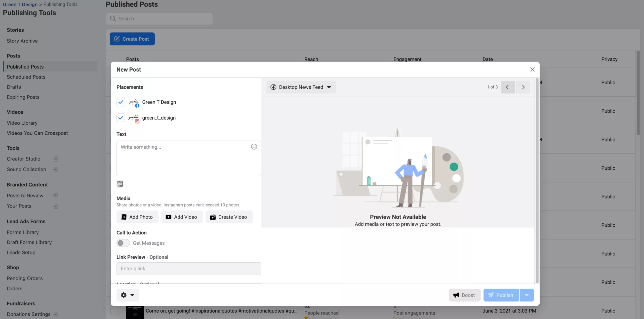644x319 pixels.
Task: Uncheck Green T Design placement checkbox
Action: tap(121, 102)
